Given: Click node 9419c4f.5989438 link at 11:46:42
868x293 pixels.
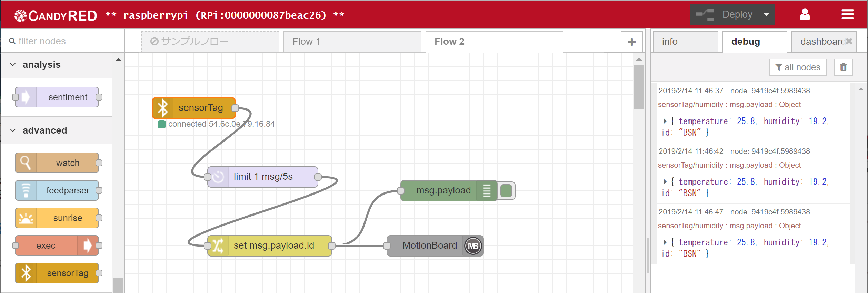Looking at the screenshot, I should pos(770,151).
